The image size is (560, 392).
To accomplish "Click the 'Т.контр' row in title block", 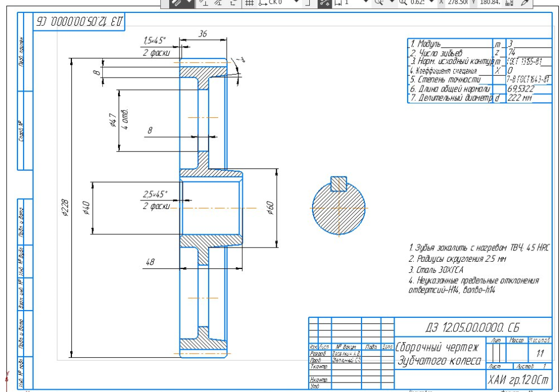I will pyautogui.click(x=318, y=367).
